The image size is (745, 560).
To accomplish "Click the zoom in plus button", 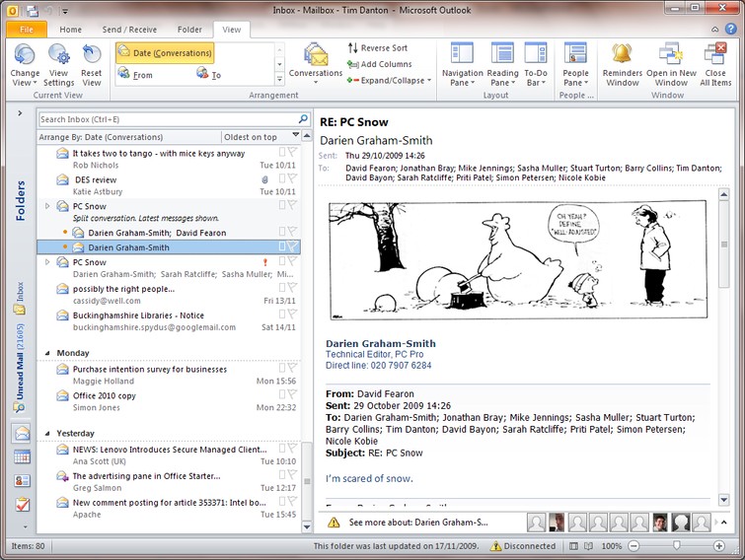I will (719, 546).
